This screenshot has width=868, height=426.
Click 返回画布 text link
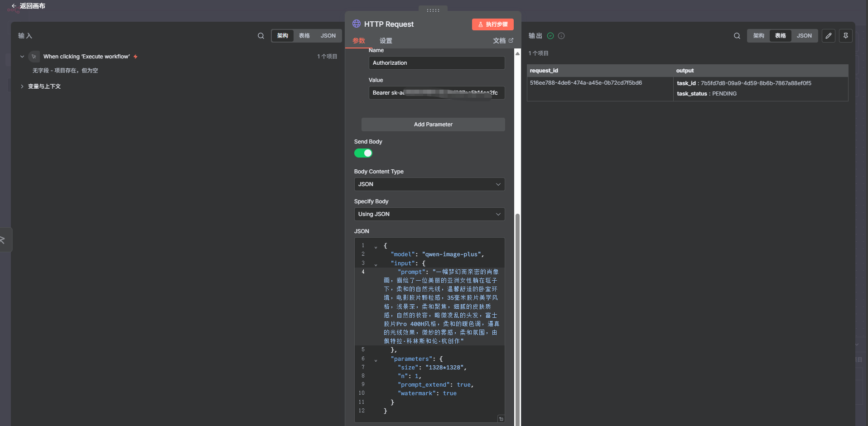pyautogui.click(x=33, y=6)
